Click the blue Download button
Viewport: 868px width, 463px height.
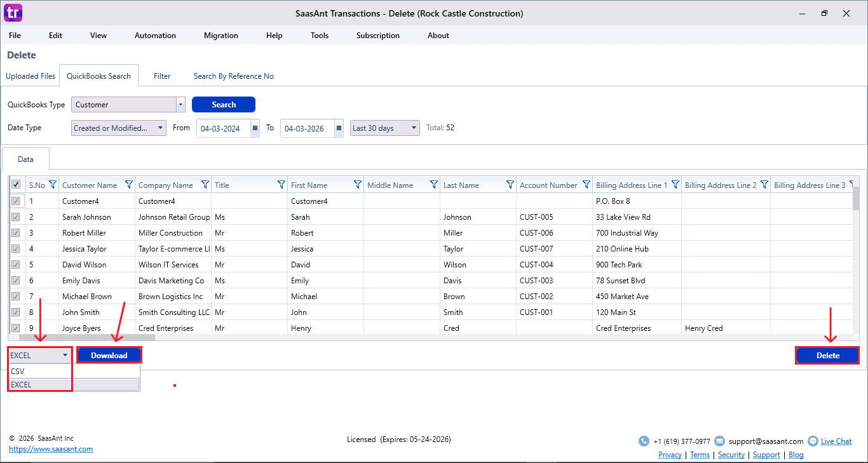[x=109, y=356]
